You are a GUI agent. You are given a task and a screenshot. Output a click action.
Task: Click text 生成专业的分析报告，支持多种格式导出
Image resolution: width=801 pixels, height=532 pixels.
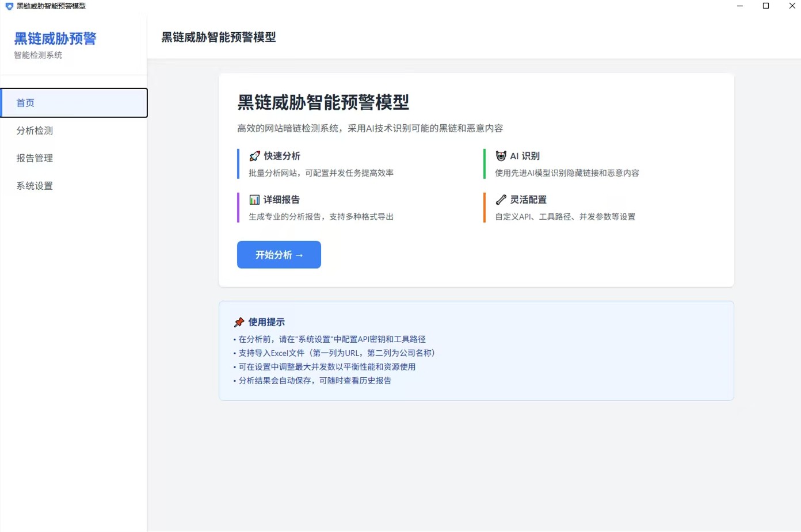pyautogui.click(x=321, y=217)
